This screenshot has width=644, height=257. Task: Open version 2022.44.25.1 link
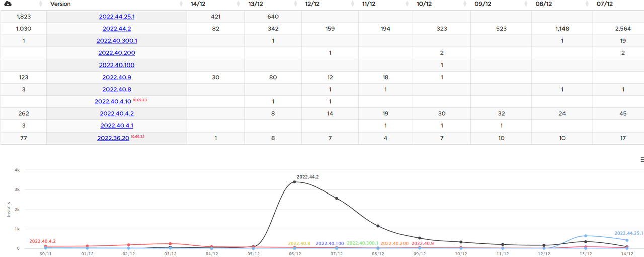click(117, 17)
